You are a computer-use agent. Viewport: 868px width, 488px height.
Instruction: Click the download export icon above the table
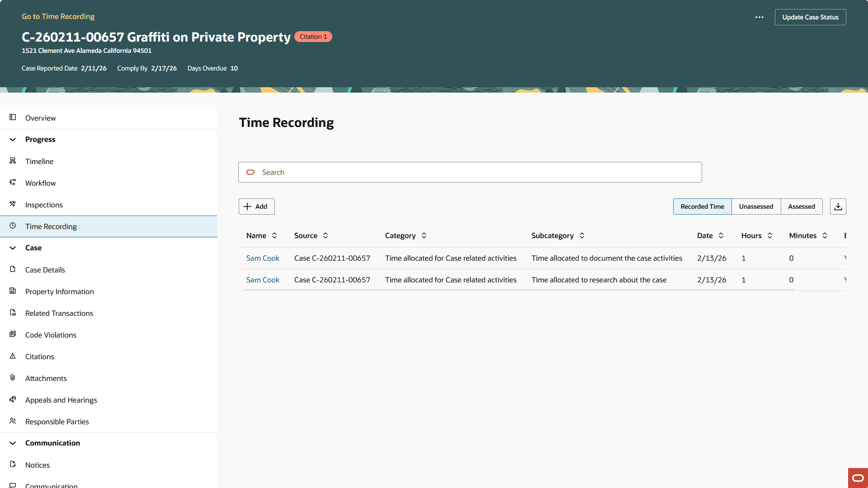pyautogui.click(x=838, y=206)
